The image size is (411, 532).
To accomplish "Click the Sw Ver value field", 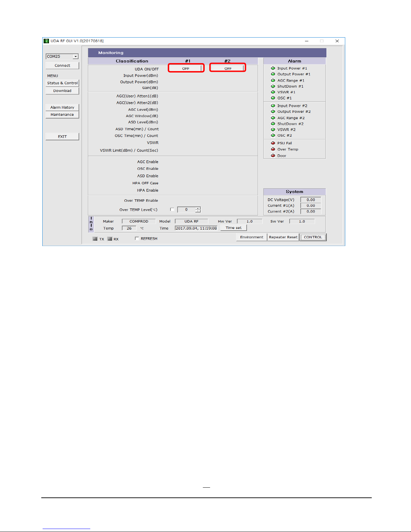I will [x=302, y=221].
